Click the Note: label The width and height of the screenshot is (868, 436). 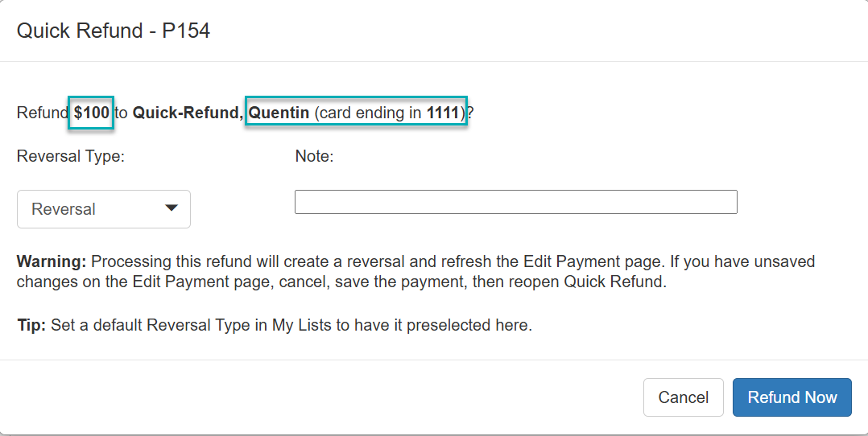point(314,156)
